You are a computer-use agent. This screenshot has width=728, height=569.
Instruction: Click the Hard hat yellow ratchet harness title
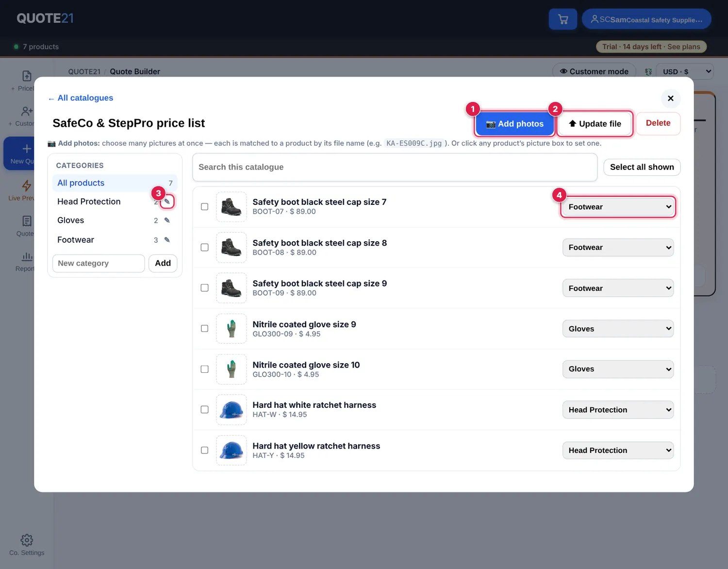(316, 446)
